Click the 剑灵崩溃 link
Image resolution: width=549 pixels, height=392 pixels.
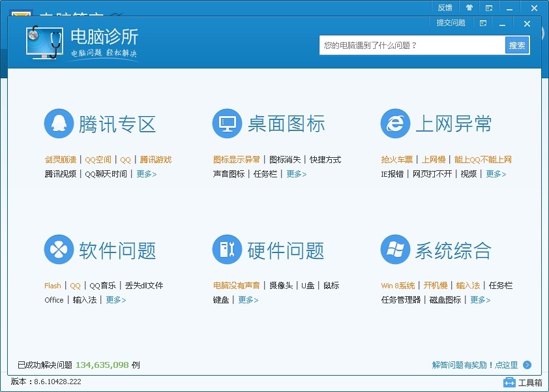[61, 160]
